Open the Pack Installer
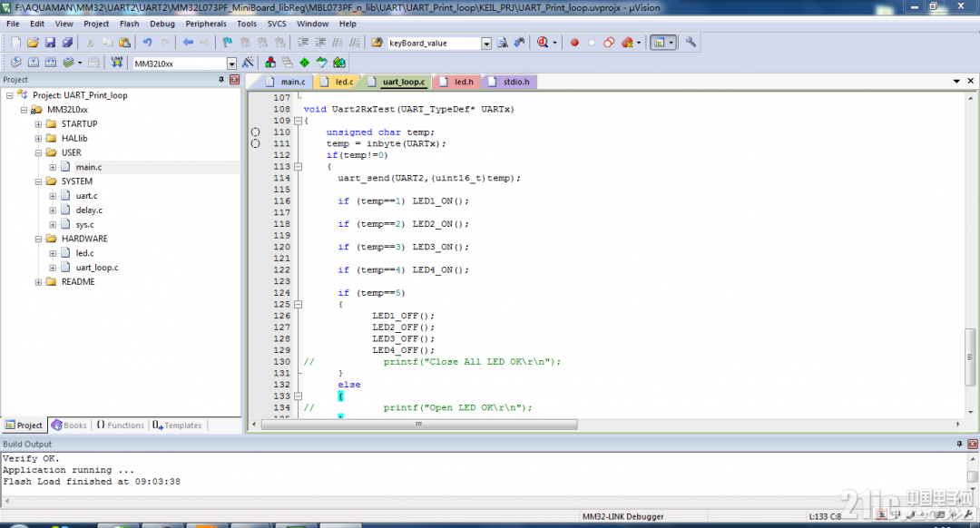Image resolution: width=980 pixels, height=528 pixels. [x=338, y=63]
